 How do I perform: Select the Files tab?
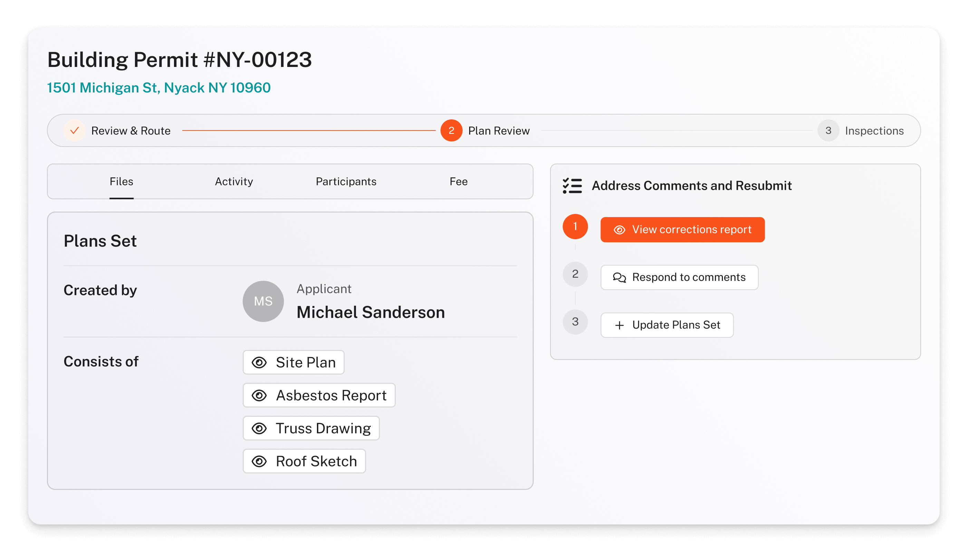point(122,181)
